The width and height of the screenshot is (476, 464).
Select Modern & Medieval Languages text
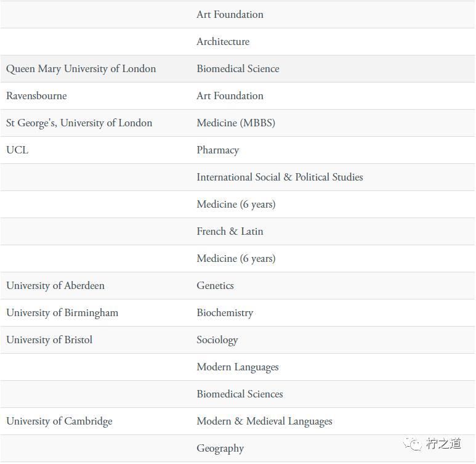tap(264, 421)
